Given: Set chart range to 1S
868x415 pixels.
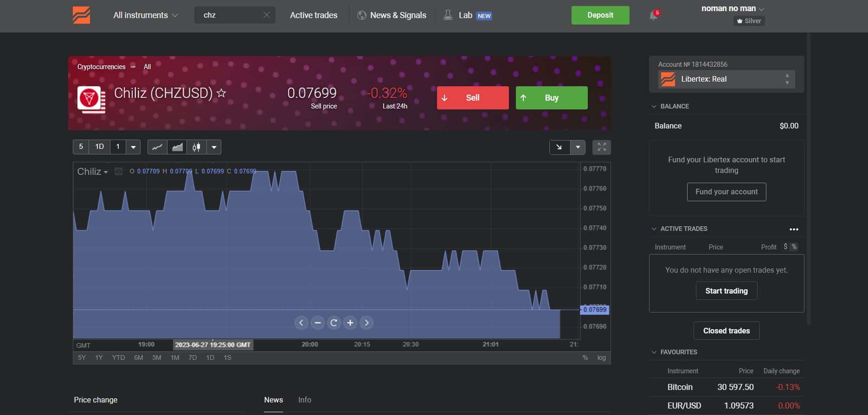Looking at the screenshot, I should [227, 358].
